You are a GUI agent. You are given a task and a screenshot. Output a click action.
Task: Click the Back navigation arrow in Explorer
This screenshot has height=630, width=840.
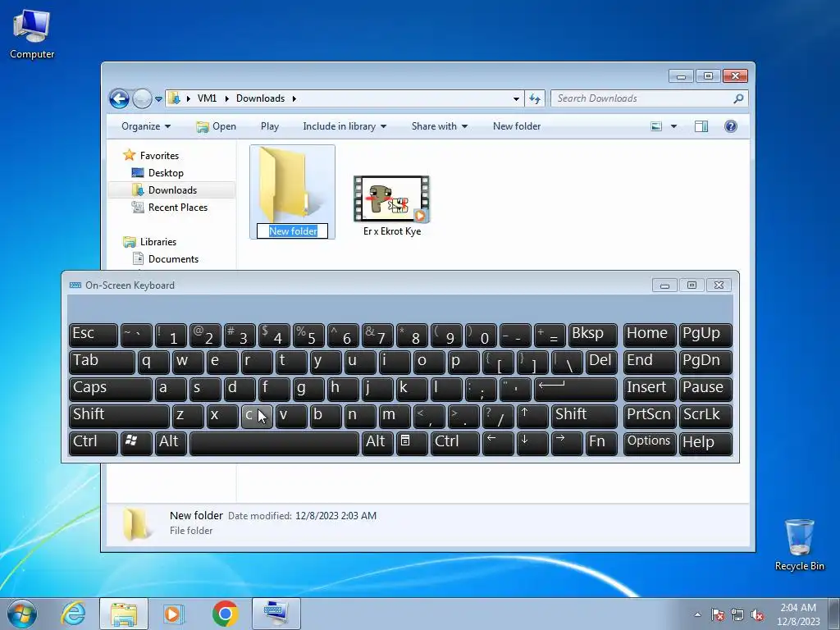119,98
